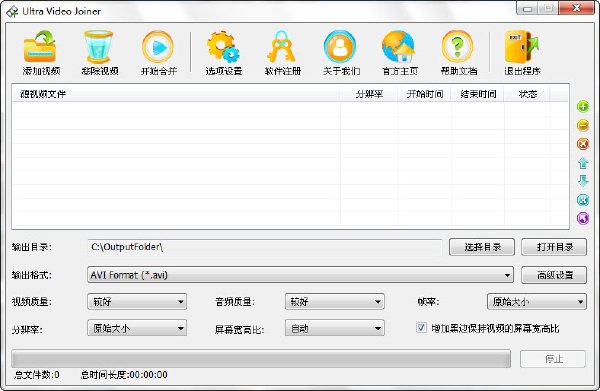The width and height of the screenshot is (600, 391).
Task: Click the 移除视频 trash bin icon
Action: 99,47
